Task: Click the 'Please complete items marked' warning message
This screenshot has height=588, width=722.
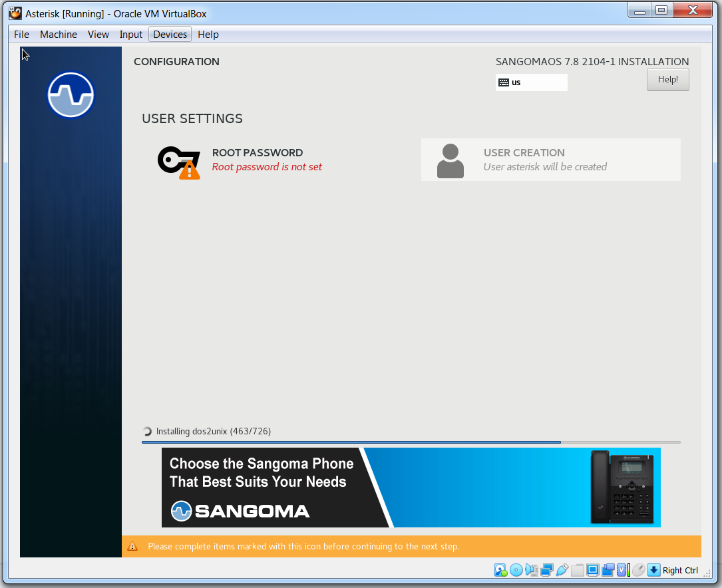Action: coord(303,546)
